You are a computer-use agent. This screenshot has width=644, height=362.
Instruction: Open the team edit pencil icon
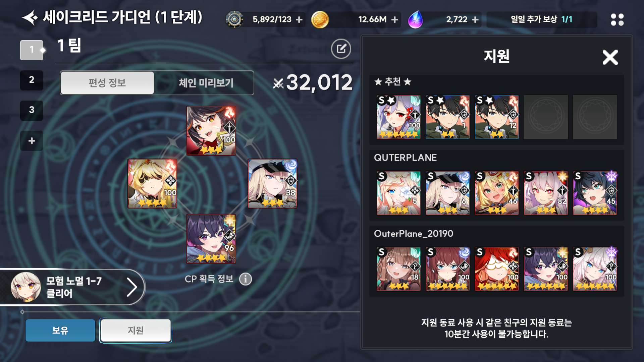[x=341, y=49]
